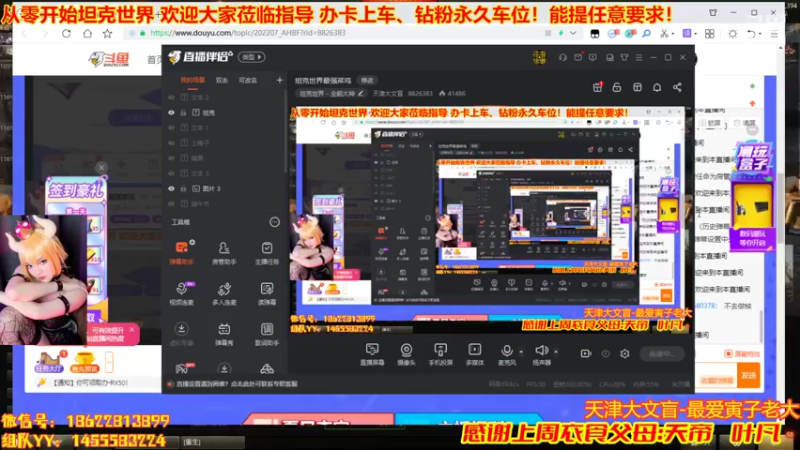Open the 工具箱 more options button
Image resolution: width=800 pixels, height=450 pixels.
[274, 222]
